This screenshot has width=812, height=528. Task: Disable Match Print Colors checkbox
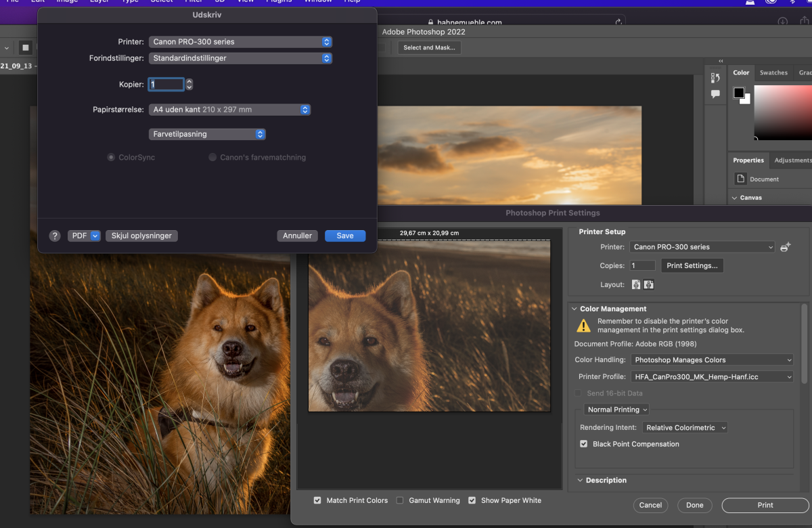(x=317, y=500)
